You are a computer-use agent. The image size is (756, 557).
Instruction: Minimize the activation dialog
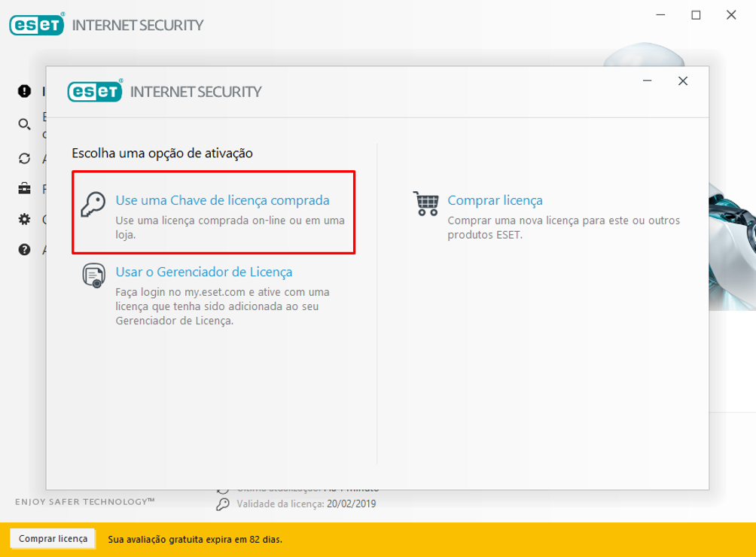point(648,81)
